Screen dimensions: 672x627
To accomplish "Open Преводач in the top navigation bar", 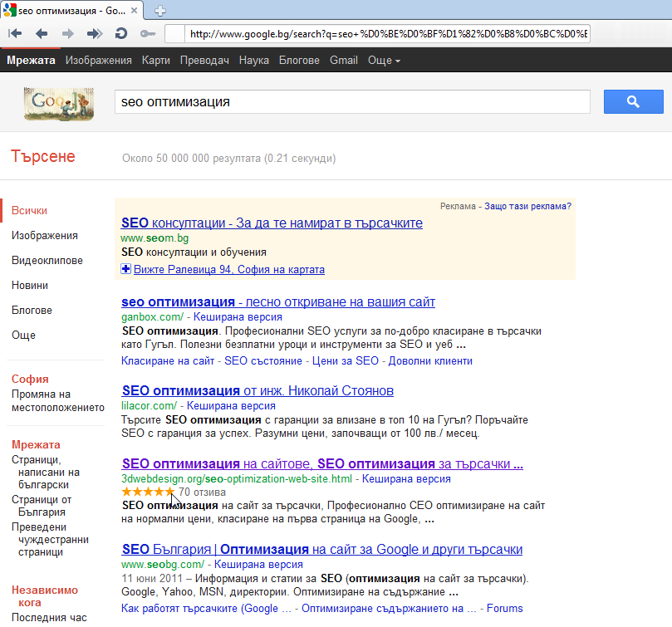I will tap(204, 61).
